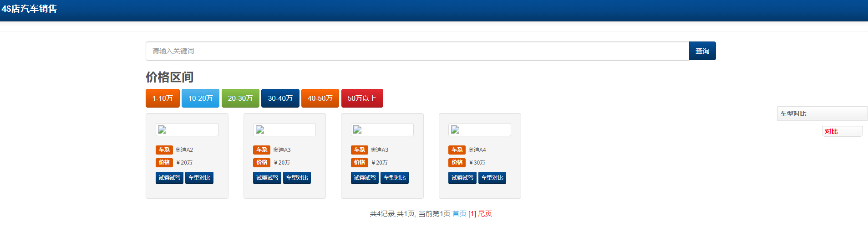
Task: Click the keyword search input field
Action: pos(417,51)
